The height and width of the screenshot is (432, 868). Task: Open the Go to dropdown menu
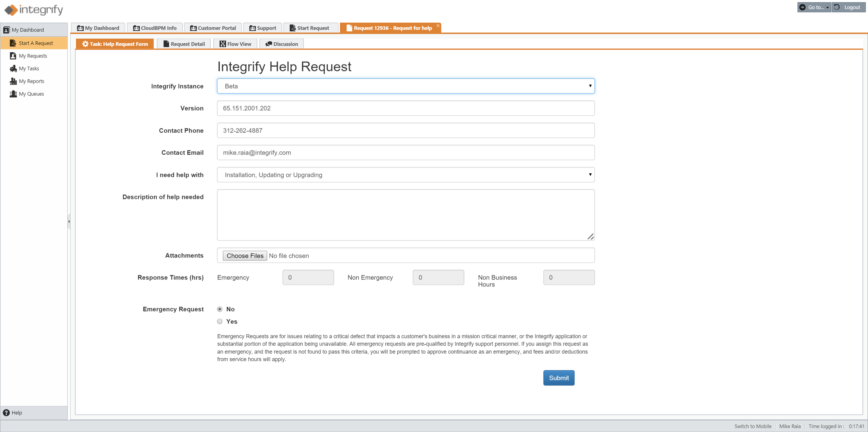click(814, 7)
